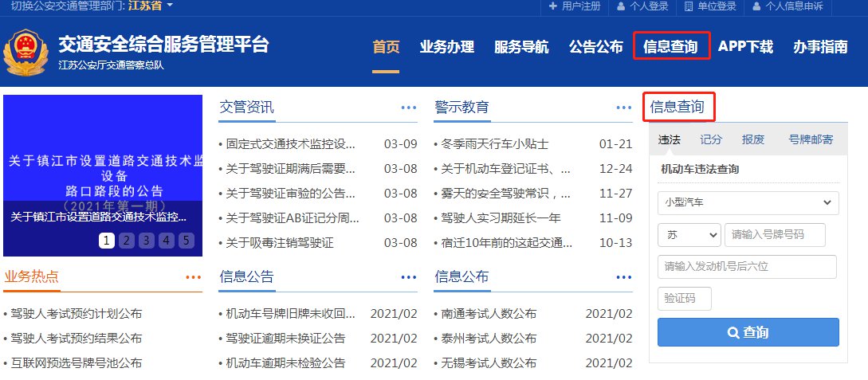Click the 镇江市 announcement banner image
This screenshot has height=380, width=868.
[103, 175]
